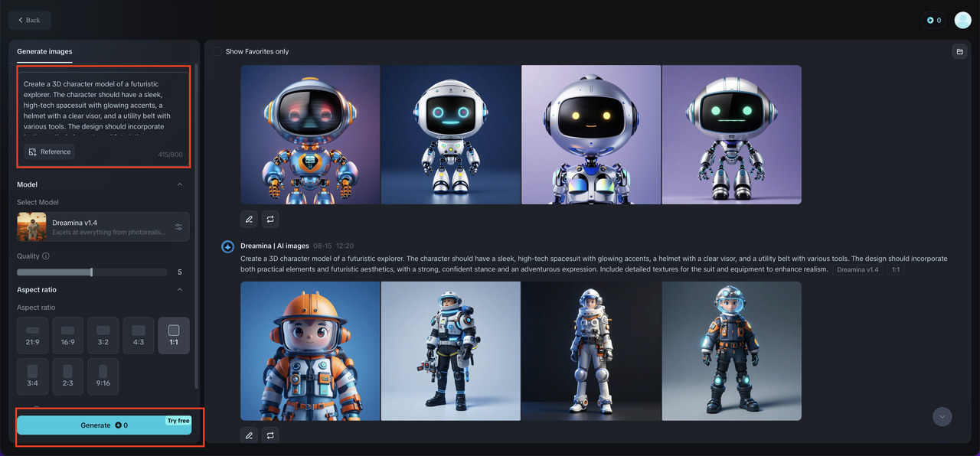Select the 3:2 aspect ratio
Image resolution: width=980 pixels, height=456 pixels.
click(103, 336)
